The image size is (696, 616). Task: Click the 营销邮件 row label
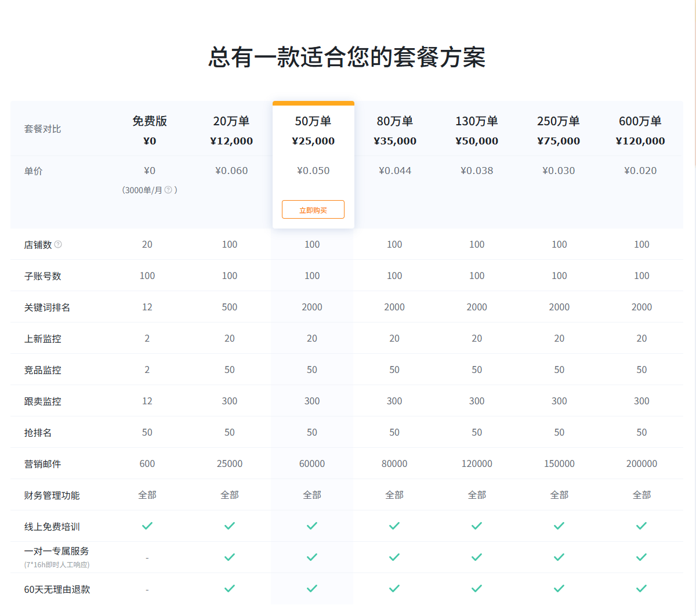tap(42, 464)
